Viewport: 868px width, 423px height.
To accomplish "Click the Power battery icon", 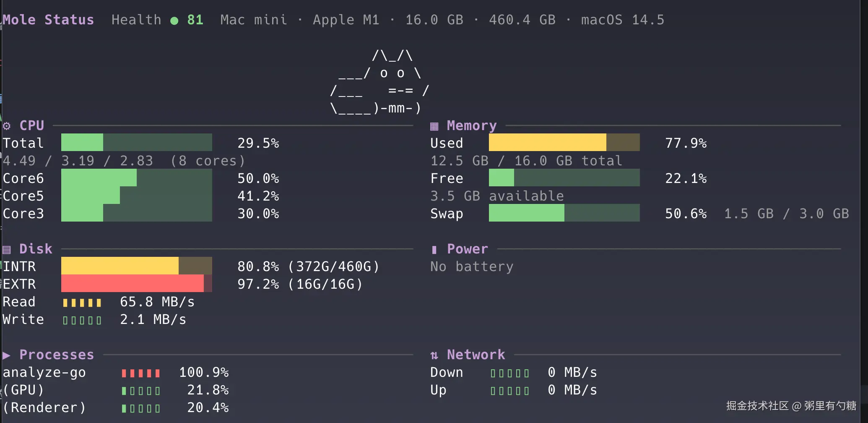I will click(434, 250).
